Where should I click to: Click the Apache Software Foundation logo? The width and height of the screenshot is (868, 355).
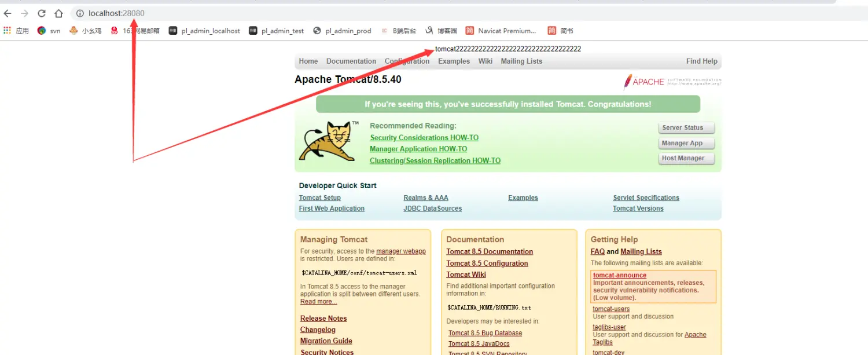(672, 82)
